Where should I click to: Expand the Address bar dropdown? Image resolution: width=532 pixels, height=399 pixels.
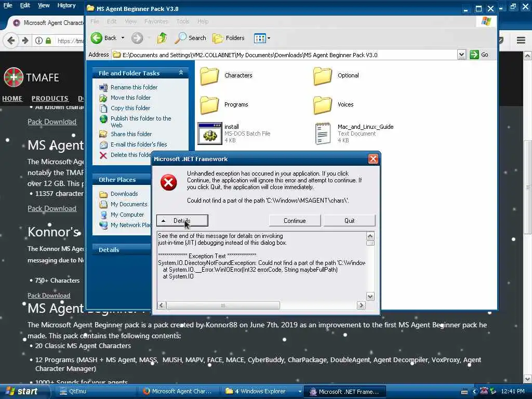tap(461, 55)
